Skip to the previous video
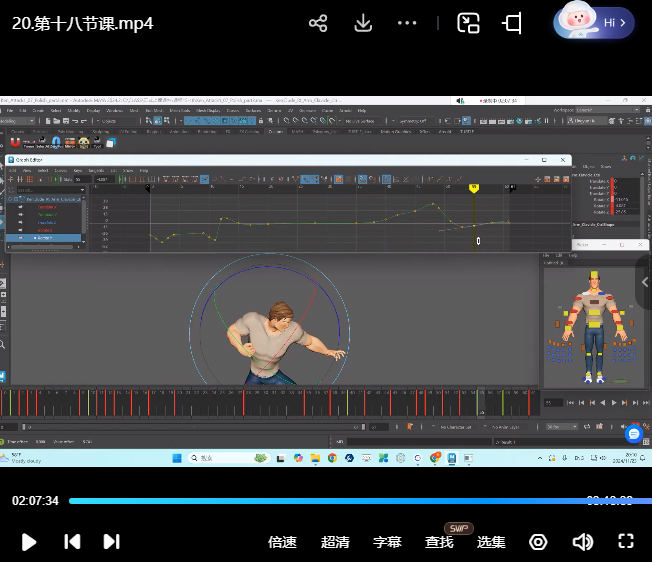Screen dimensions: 652x562 pos(72,542)
